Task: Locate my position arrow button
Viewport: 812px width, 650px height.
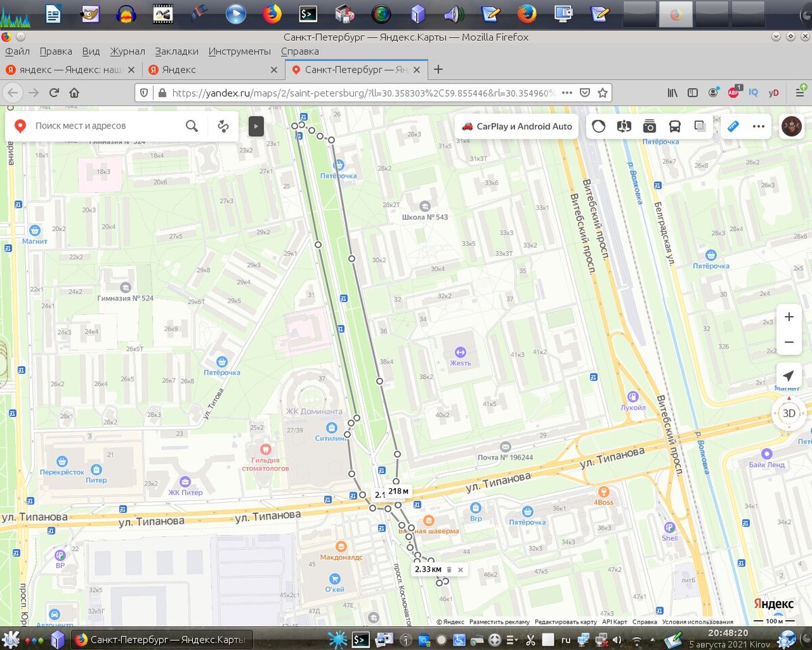Action: pos(789,376)
